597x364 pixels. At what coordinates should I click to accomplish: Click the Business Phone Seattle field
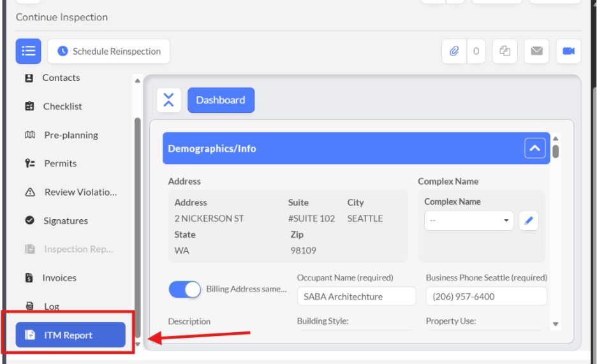(486, 296)
